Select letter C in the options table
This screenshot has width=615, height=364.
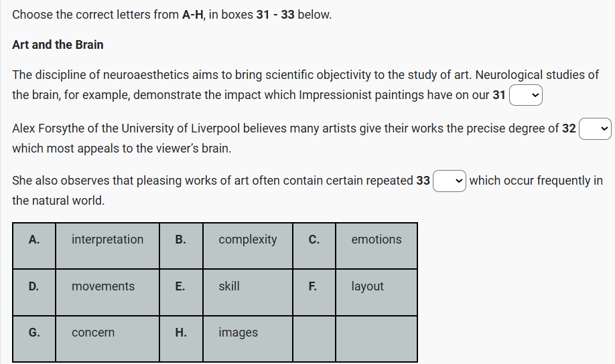click(x=314, y=240)
